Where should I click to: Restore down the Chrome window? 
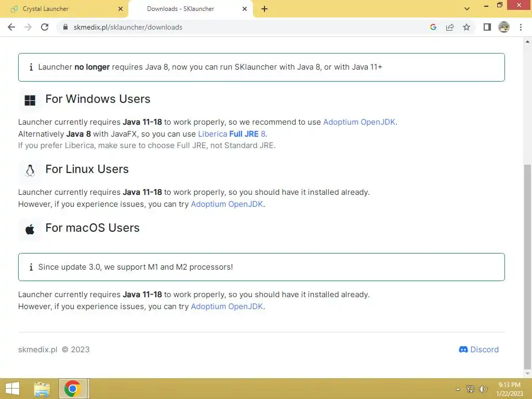(x=499, y=5)
